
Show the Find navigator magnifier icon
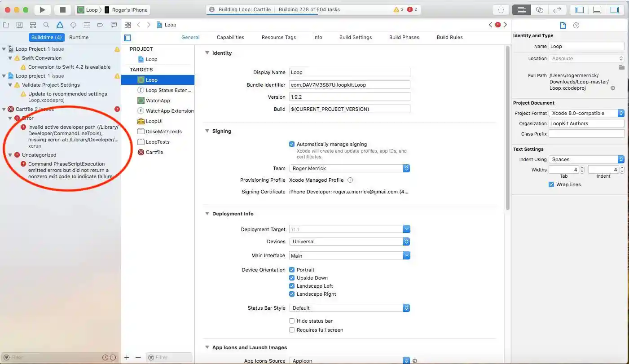point(46,25)
